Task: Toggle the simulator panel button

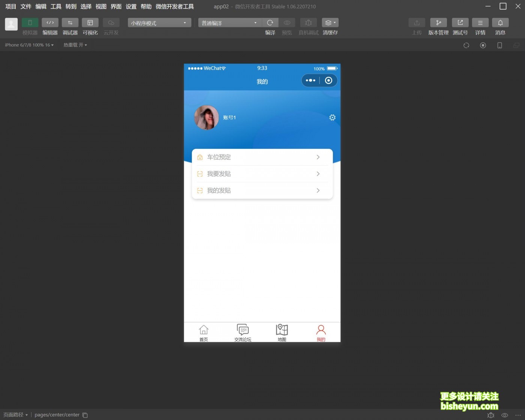Action: tap(30, 23)
